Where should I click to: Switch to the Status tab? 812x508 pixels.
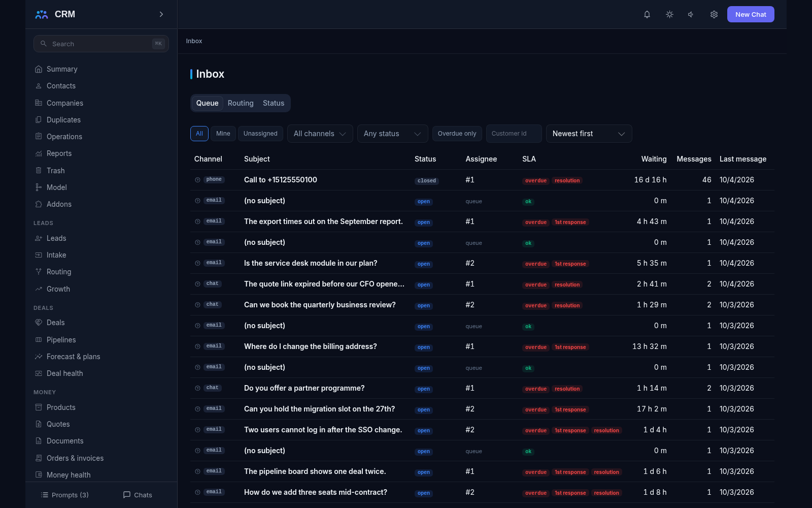point(274,103)
